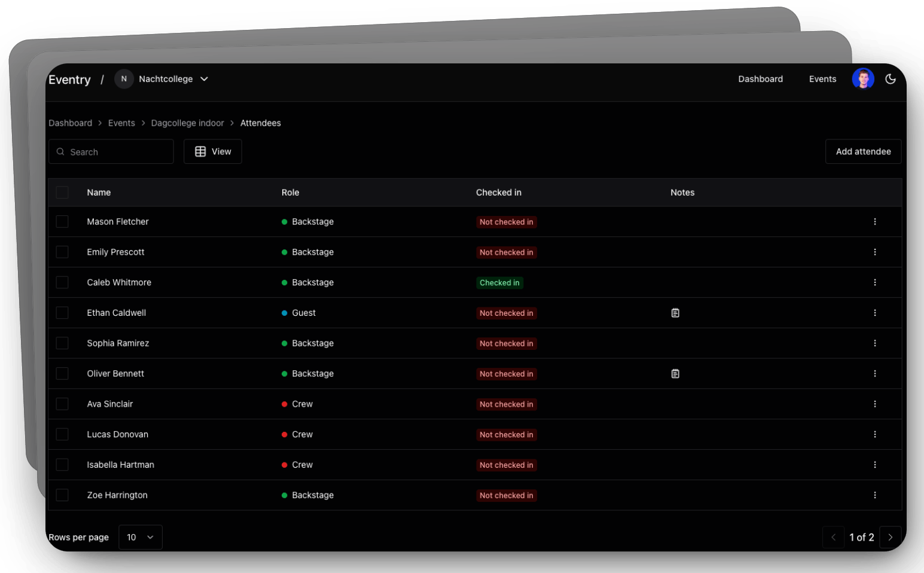924x573 pixels.
Task: Open your profile avatar in the top bar
Action: click(862, 78)
